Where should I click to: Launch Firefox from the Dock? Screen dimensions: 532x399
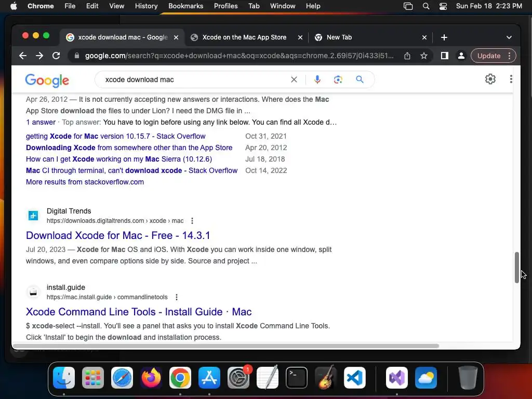[151, 378]
